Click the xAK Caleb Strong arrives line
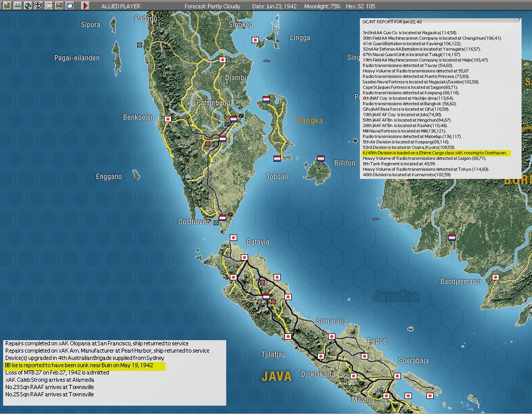The height and width of the screenshot is (414, 532). click(x=49, y=380)
